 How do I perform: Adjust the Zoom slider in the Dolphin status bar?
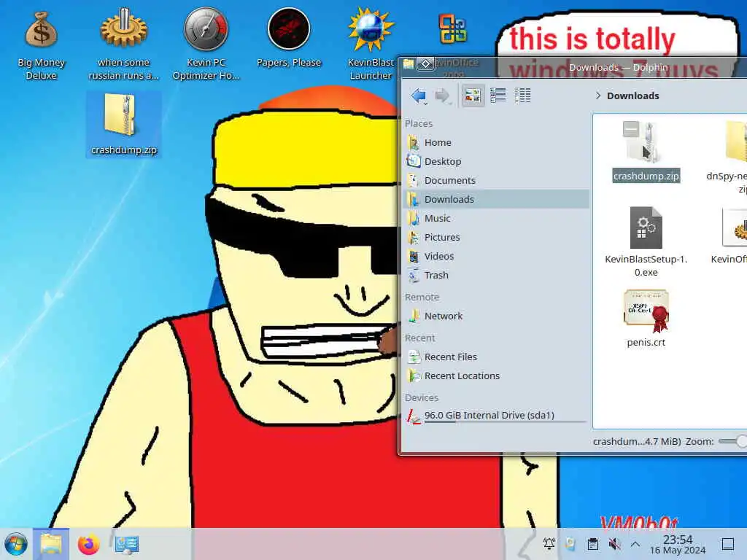point(732,441)
